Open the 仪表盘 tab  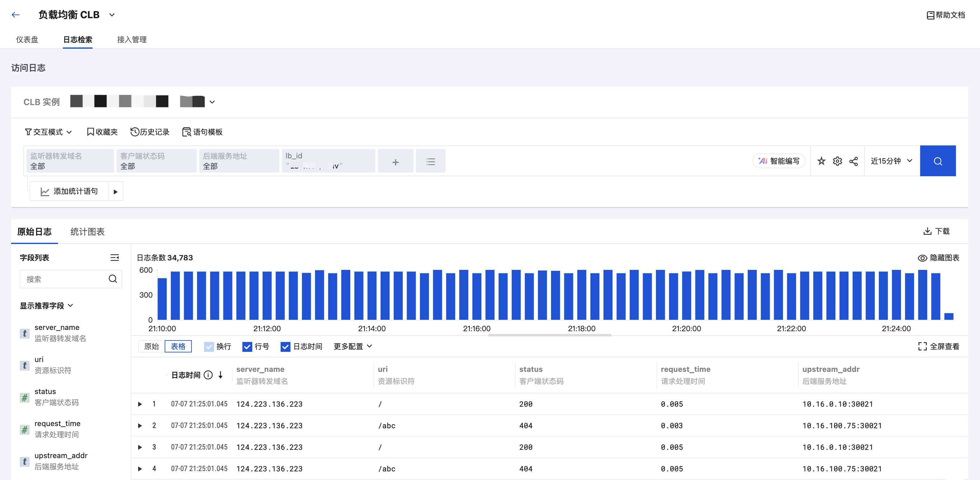(27, 39)
